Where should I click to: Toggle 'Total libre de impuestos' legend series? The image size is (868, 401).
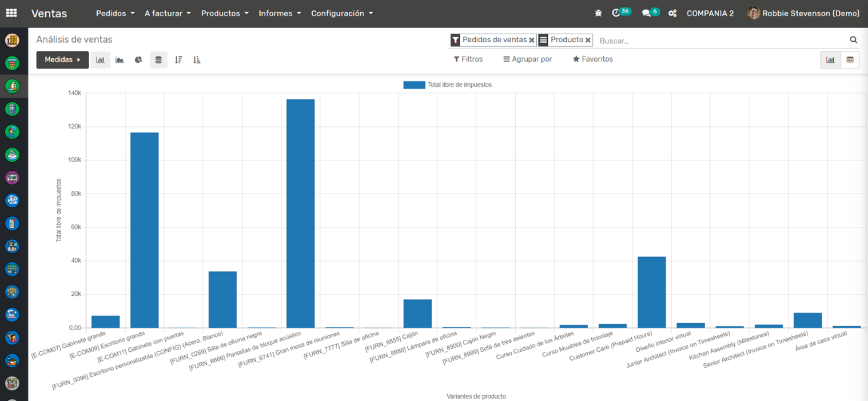point(448,85)
